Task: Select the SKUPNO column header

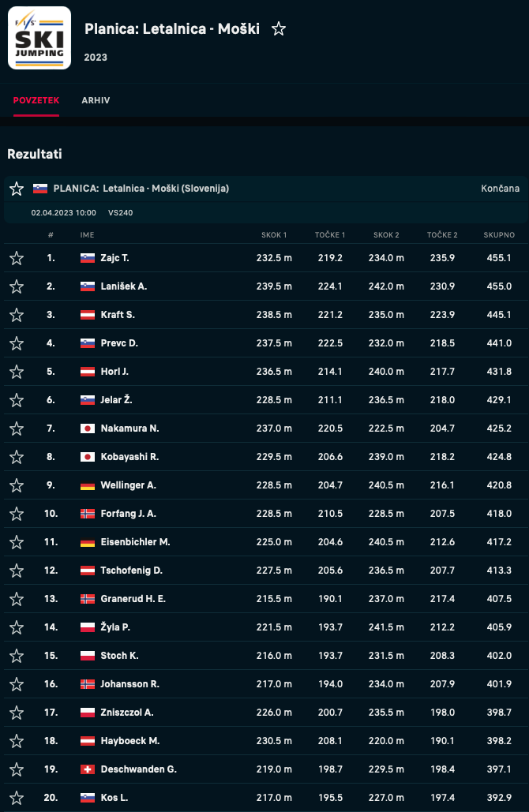Action: point(499,235)
